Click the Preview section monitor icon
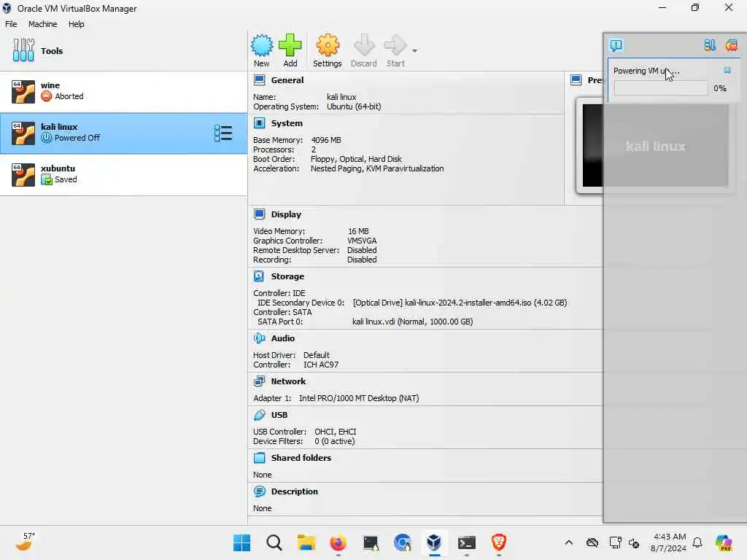This screenshot has width=747, height=560. click(576, 80)
